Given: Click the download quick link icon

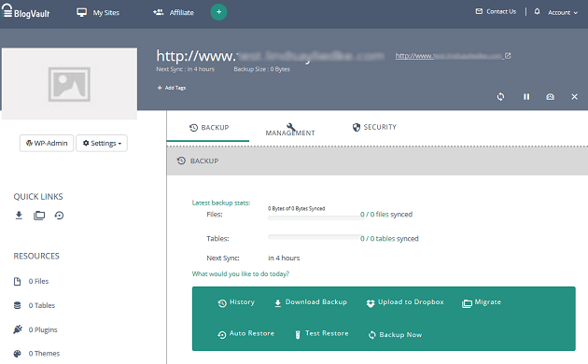Looking at the screenshot, I should 19,216.
